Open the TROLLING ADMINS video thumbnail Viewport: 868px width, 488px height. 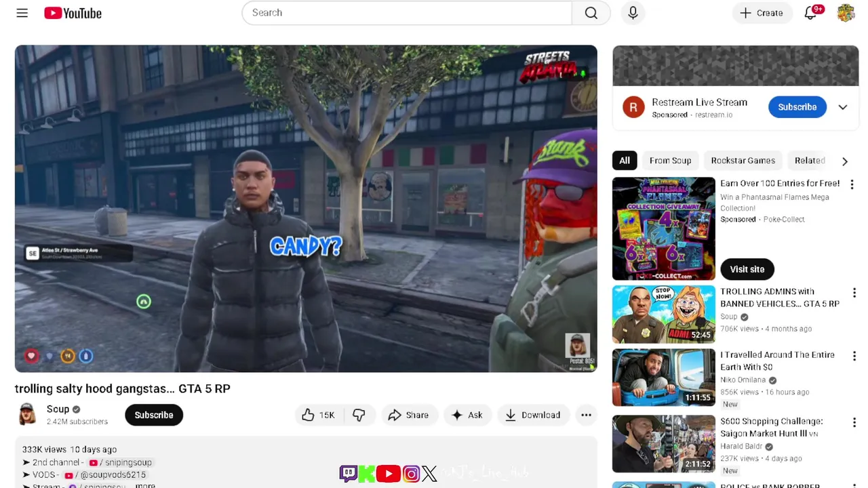[x=663, y=314]
